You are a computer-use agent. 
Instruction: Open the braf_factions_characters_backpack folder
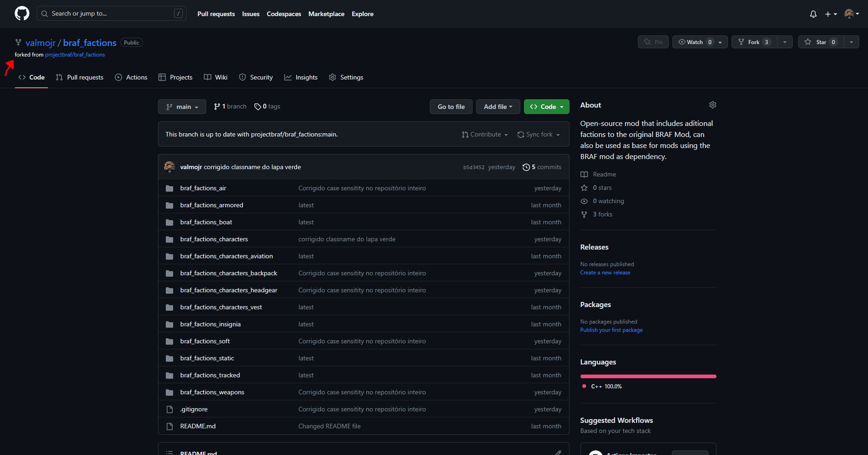(229, 273)
